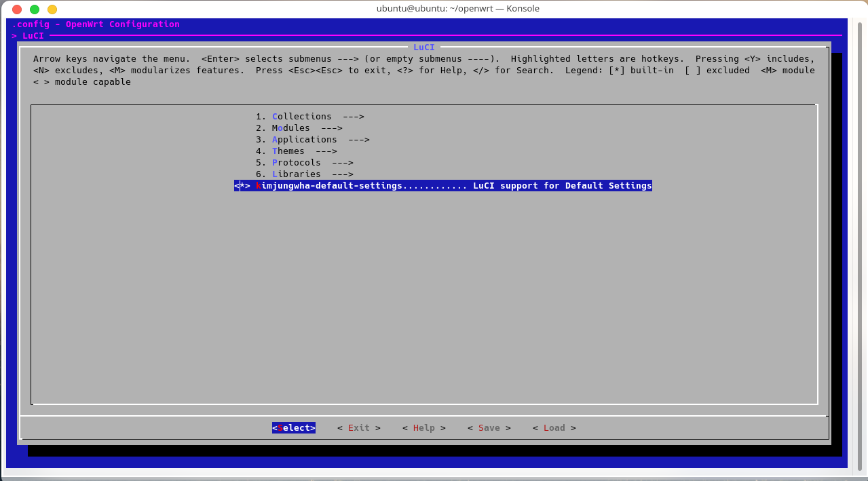Open the Themes submenu

(297, 151)
